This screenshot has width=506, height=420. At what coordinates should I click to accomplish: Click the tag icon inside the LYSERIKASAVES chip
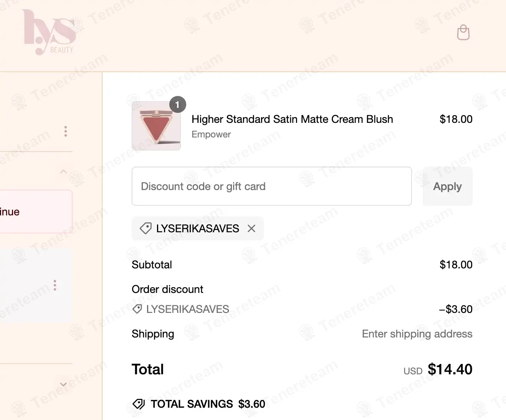point(146,228)
